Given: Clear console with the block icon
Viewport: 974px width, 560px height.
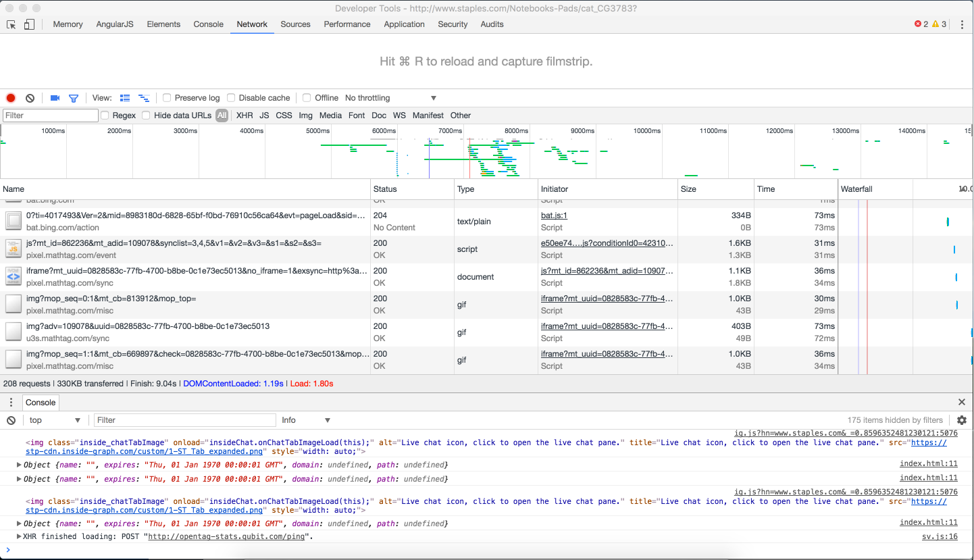Looking at the screenshot, I should (x=11, y=420).
